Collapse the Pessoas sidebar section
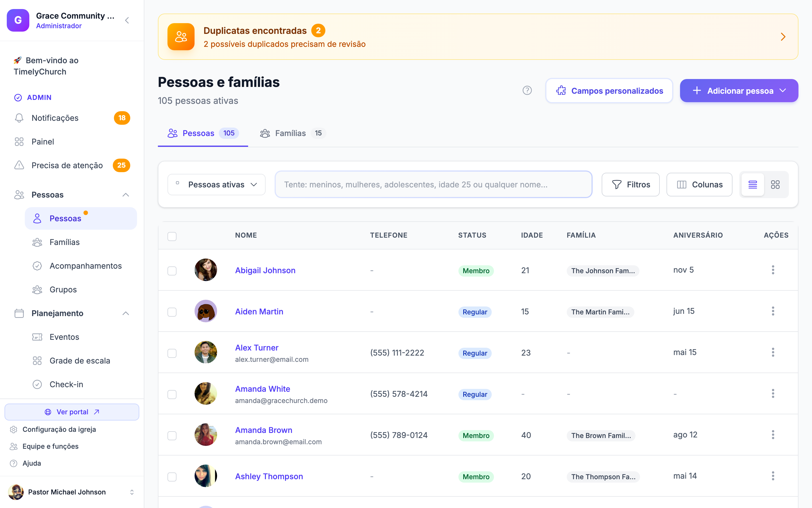This screenshot has height=508, width=812. [x=126, y=195]
